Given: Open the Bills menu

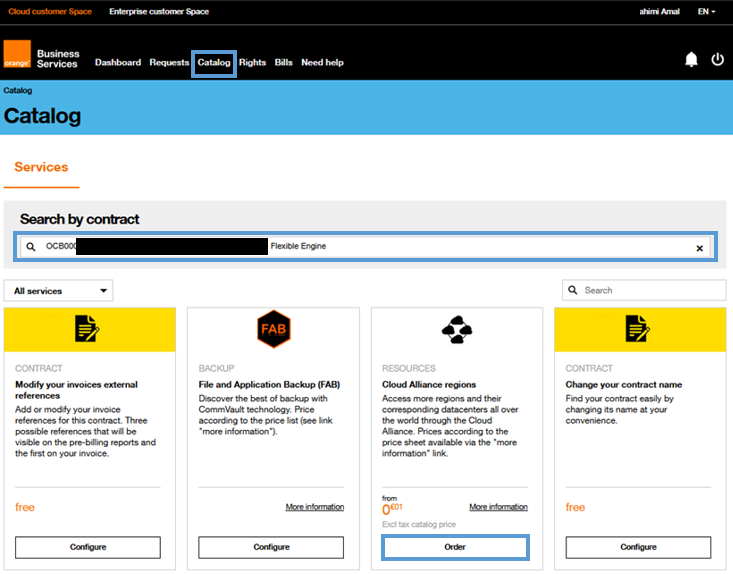Looking at the screenshot, I should pos(283,63).
